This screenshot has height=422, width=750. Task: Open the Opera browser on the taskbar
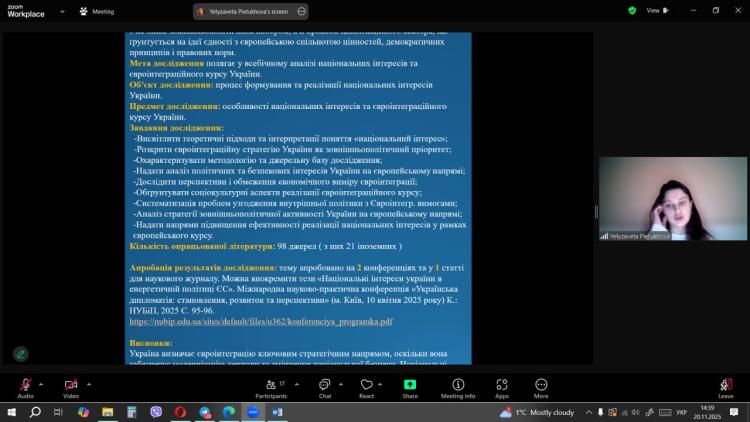180,412
